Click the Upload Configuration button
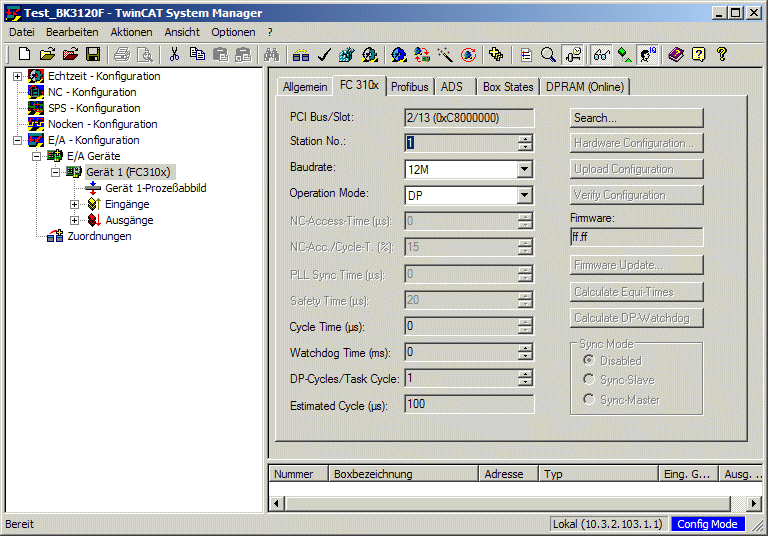This screenshot has height=536, width=768. coord(637,169)
